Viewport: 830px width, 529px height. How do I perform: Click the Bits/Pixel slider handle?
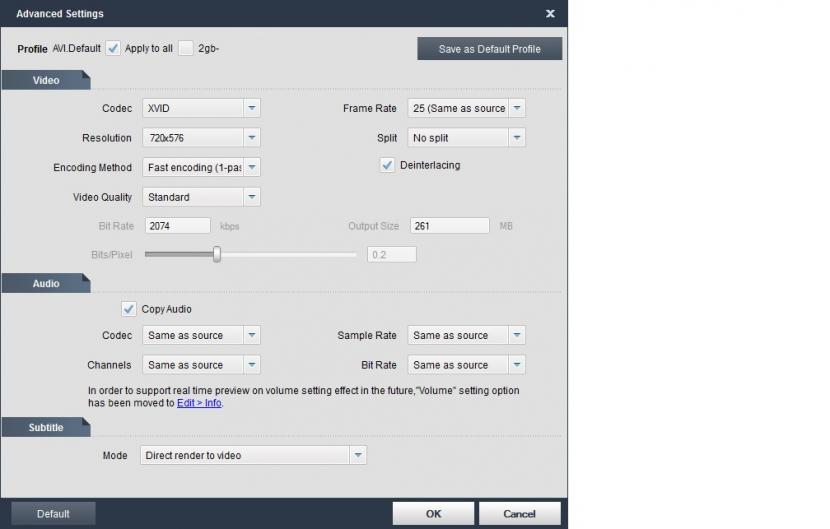[x=216, y=254]
